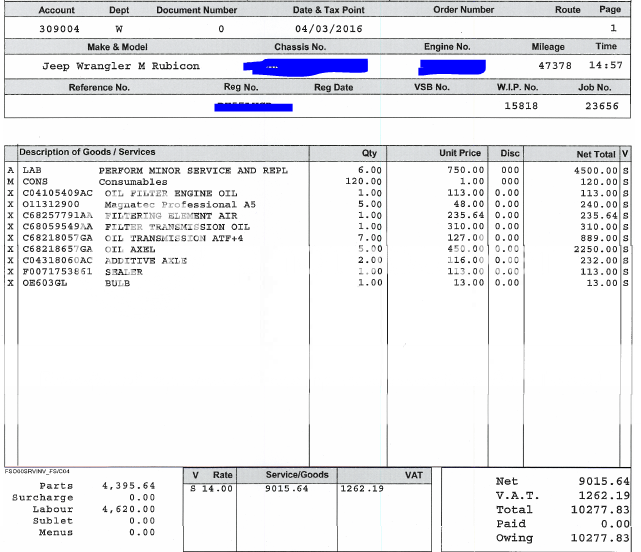Click axle oil net total 2250.00
The height and width of the screenshot is (552, 641).
[x=596, y=249]
